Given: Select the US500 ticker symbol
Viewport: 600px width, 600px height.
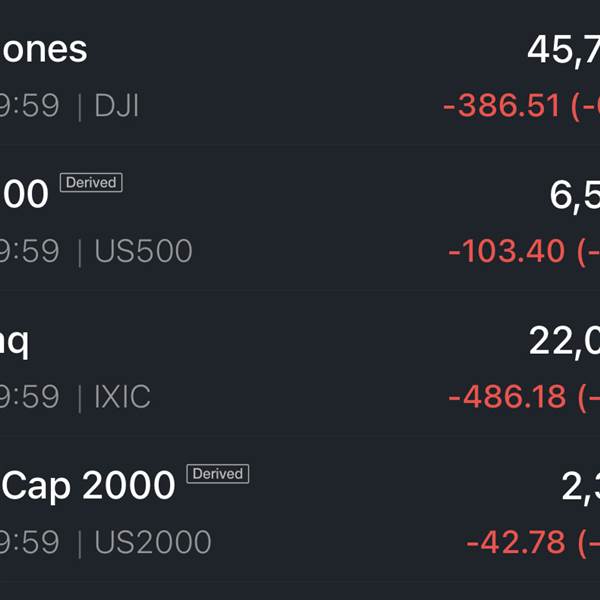Looking at the screenshot, I should pyautogui.click(x=143, y=251).
